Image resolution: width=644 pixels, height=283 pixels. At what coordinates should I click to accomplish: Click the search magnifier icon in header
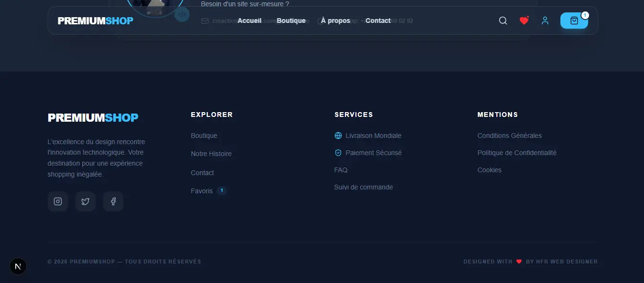coord(503,21)
